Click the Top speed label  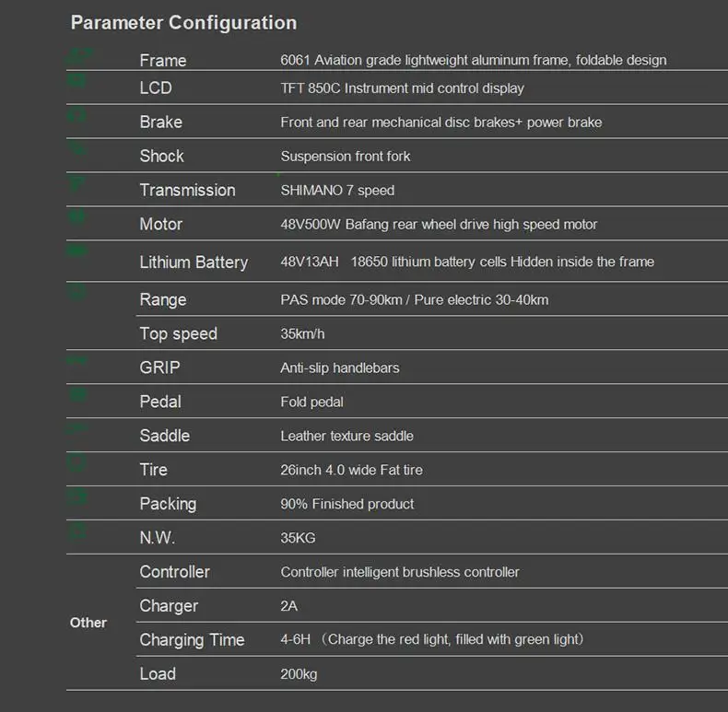click(178, 334)
